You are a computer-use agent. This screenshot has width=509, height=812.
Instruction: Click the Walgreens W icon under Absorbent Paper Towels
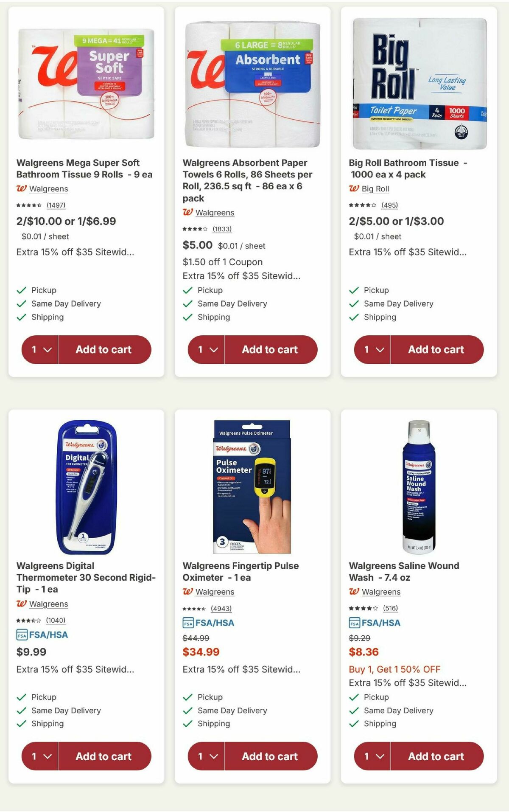click(188, 212)
